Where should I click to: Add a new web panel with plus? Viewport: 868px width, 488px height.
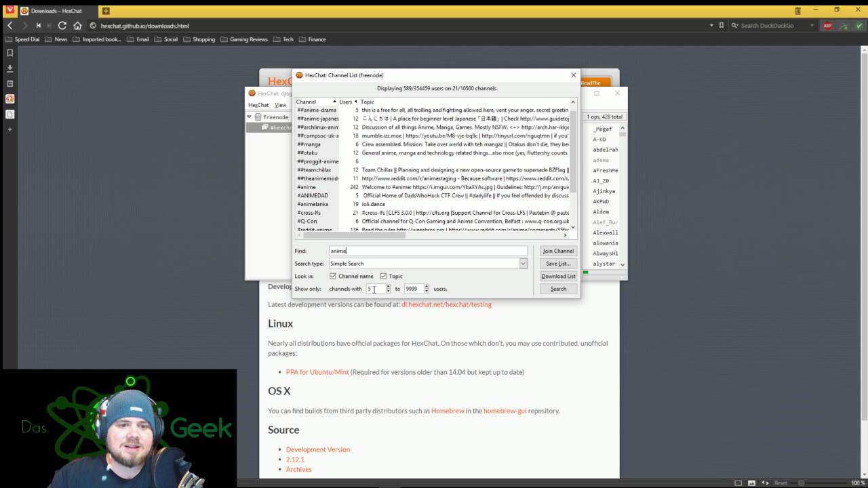coord(10,129)
